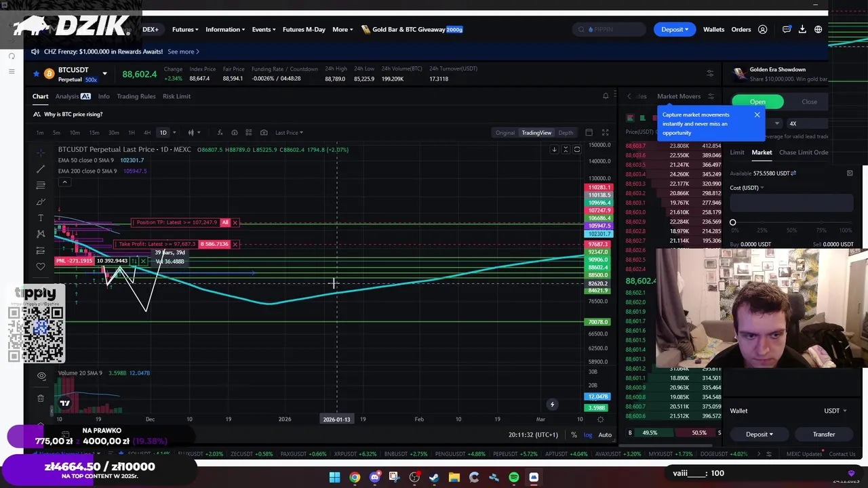Image resolution: width=868 pixels, height=488 pixels.
Task: Cancel the Take Profit 97,687.3 order
Action: click(x=235, y=244)
